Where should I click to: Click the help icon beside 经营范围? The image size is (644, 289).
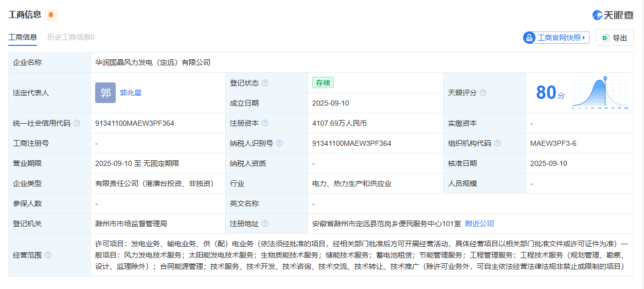tap(48, 255)
